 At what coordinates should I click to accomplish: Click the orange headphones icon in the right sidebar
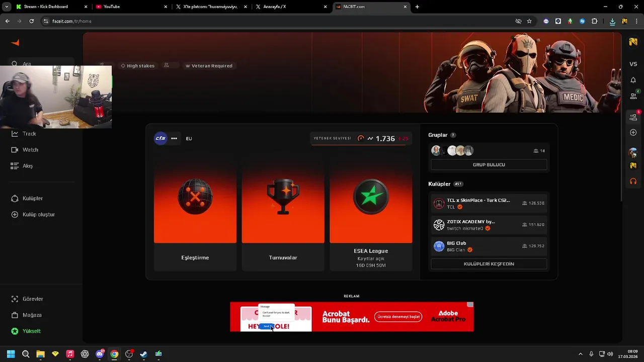coord(633,181)
